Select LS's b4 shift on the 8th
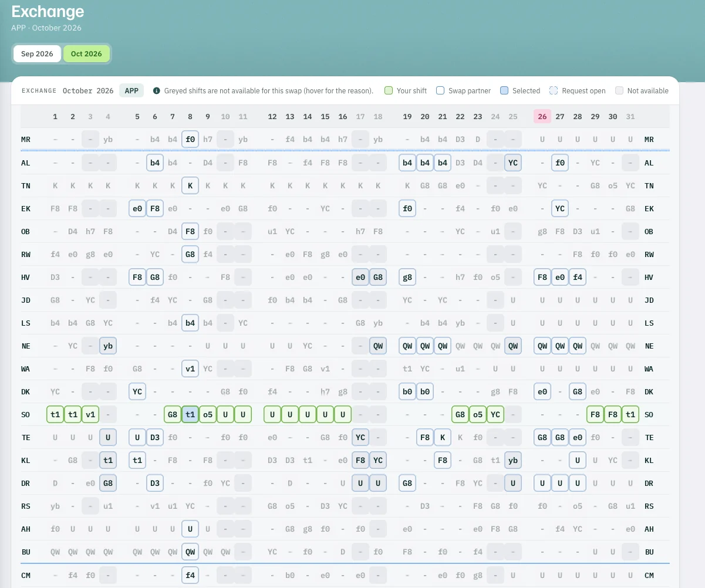This screenshot has height=588, width=705. [x=190, y=323]
